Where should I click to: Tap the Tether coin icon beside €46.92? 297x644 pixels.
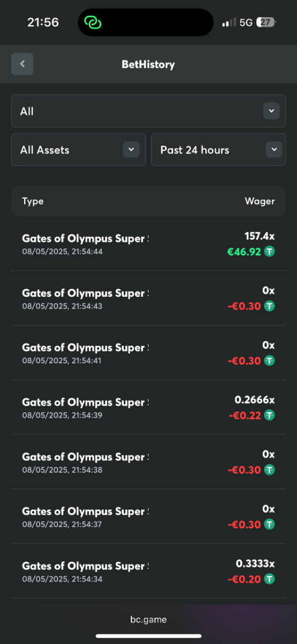tap(269, 251)
